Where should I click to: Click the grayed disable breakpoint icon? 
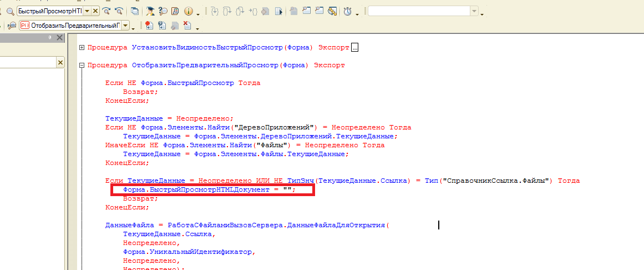[175, 26]
